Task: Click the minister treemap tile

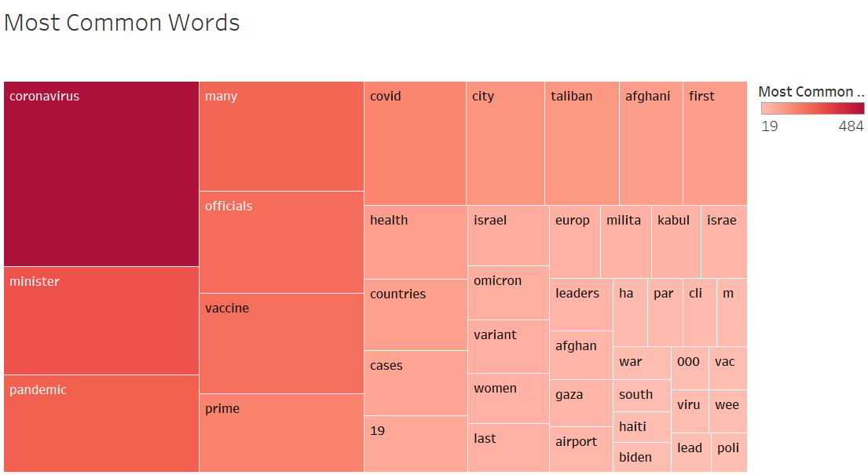Action: point(101,320)
